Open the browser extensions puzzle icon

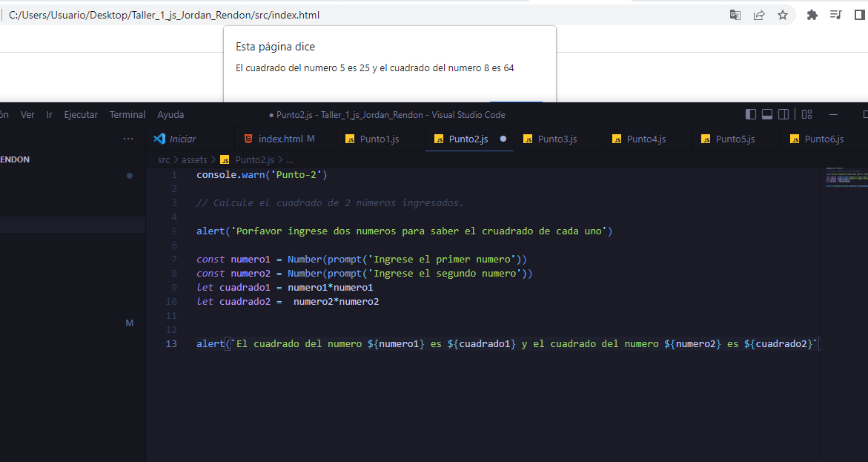point(812,15)
